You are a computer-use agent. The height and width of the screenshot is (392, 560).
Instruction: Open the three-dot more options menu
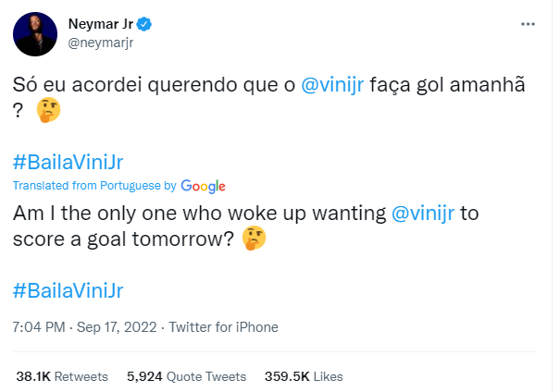528,23
